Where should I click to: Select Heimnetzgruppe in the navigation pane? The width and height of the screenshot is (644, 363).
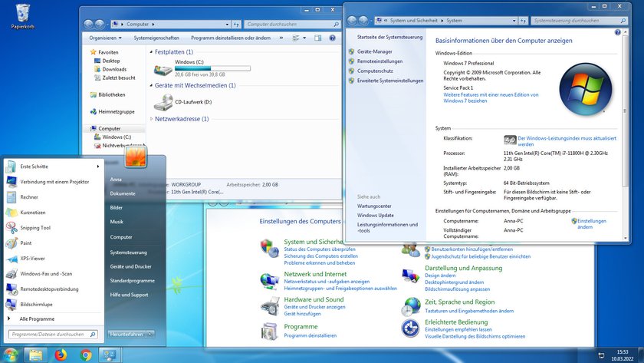coord(117,112)
